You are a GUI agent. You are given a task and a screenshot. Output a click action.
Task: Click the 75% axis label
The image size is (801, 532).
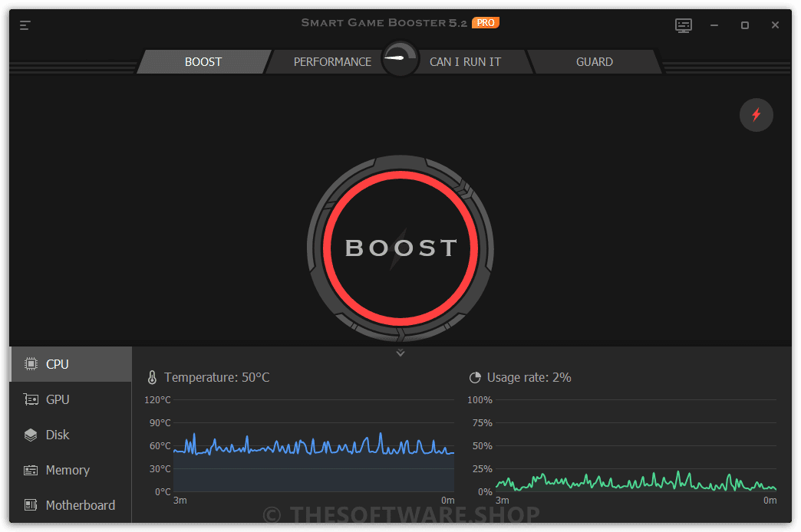pos(483,422)
